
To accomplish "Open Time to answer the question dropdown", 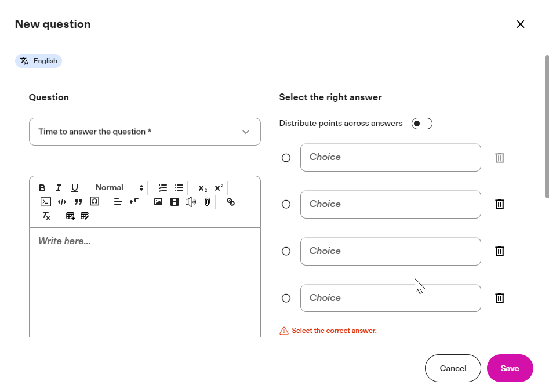I will pyautogui.click(x=145, y=132).
